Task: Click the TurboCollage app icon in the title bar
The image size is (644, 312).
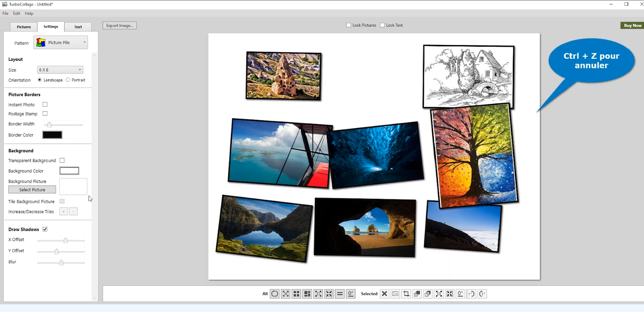Action: 5,4
